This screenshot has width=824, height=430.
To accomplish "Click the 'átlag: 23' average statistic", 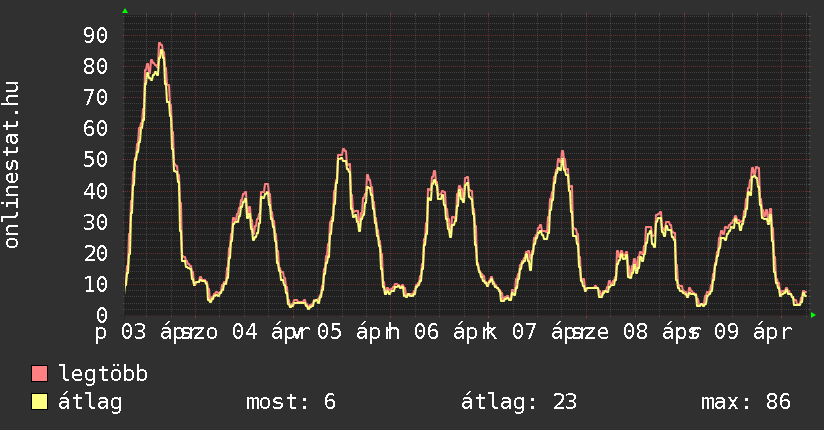I will coord(519,402).
